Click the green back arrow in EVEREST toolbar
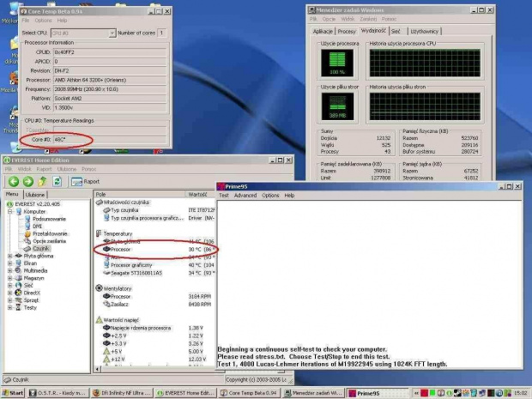The height and width of the screenshot is (399, 532). (15, 182)
